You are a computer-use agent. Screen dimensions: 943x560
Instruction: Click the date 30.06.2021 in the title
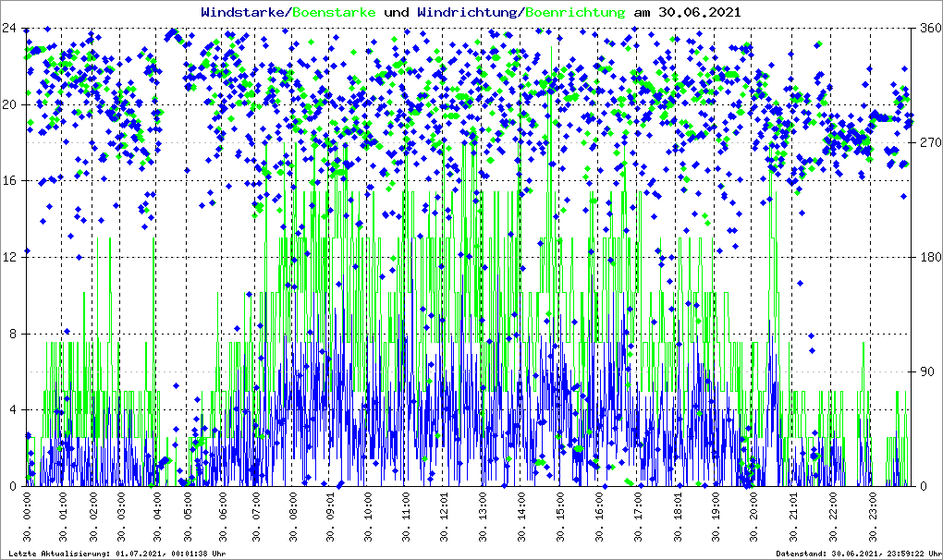[699, 13]
